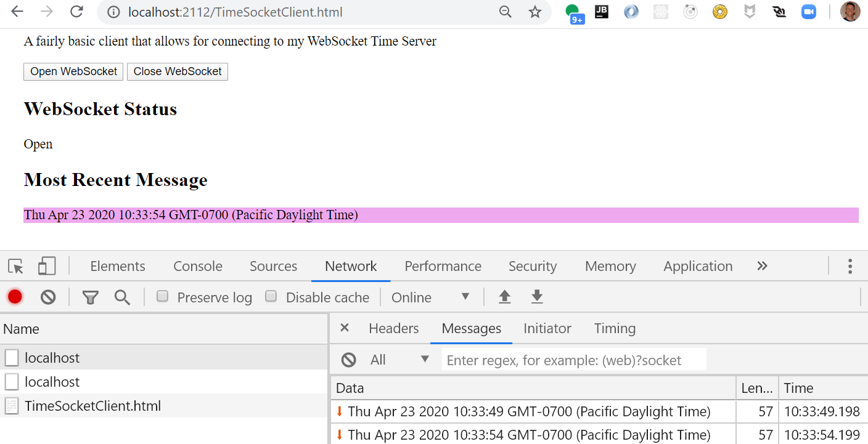Clear WebSocket messages with the block icon
This screenshot has height=444, width=868.
coord(349,360)
